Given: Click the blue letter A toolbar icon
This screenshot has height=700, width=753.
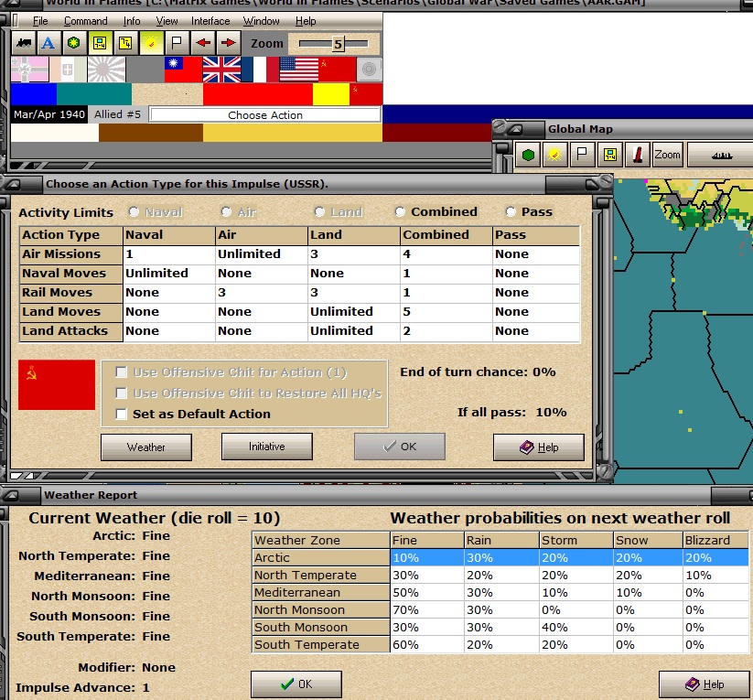Looking at the screenshot, I should click(48, 43).
